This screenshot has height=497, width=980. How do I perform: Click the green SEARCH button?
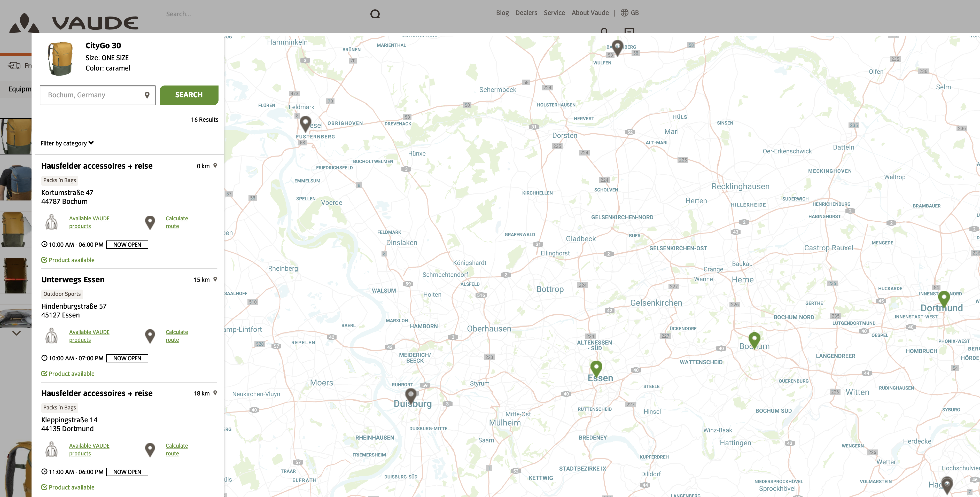tap(189, 95)
